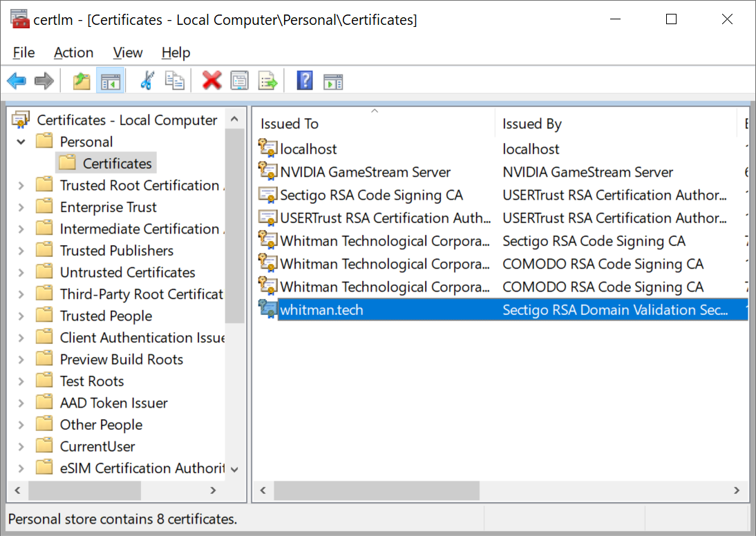Screen dimensions: 756x536
Task: Maximize the certlm window
Action: pyautogui.click(x=671, y=19)
